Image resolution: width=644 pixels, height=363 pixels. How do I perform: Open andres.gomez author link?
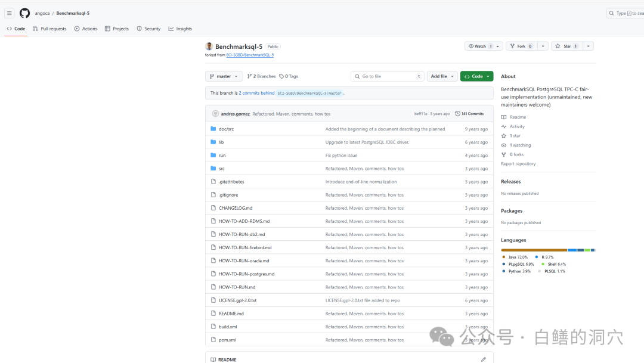[x=236, y=114]
